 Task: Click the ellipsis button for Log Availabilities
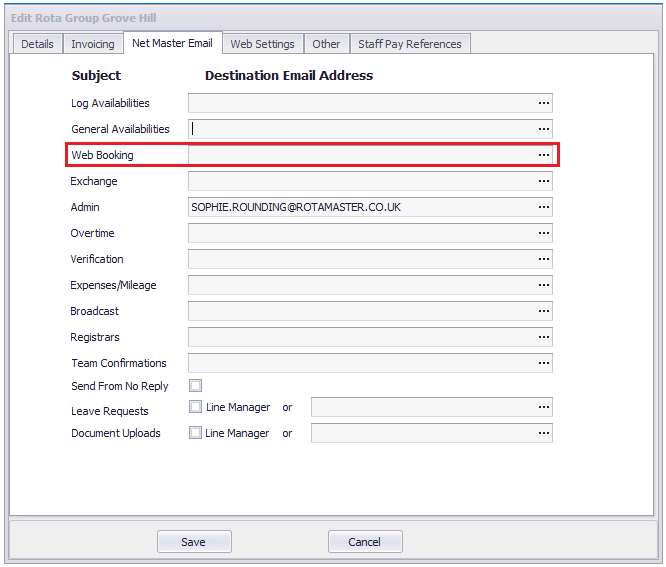pos(544,103)
